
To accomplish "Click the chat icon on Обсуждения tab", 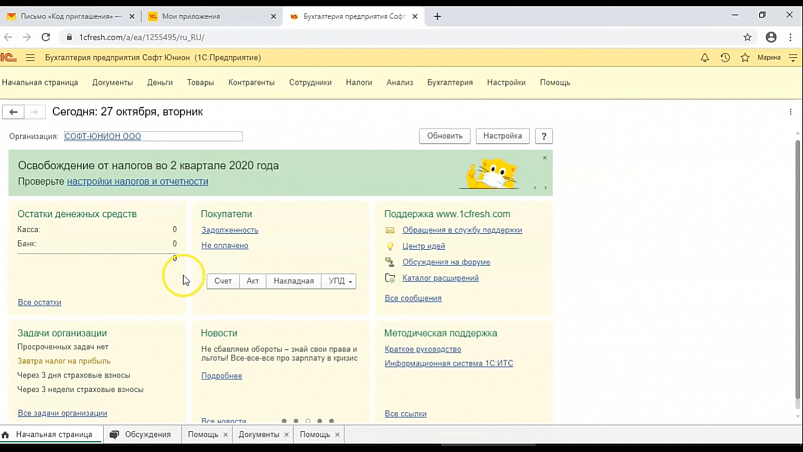I will (x=114, y=435).
